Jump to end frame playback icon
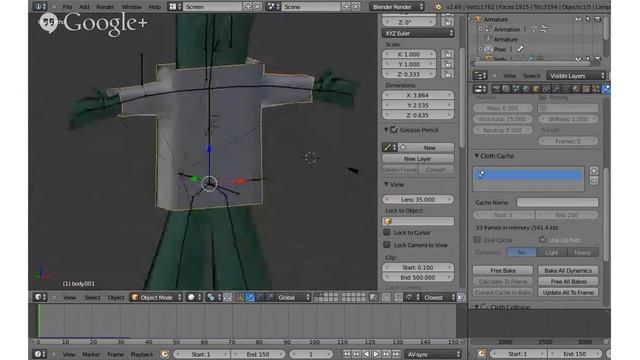Screen dimensions: 640x360 pyautogui.click(x=396, y=354)
